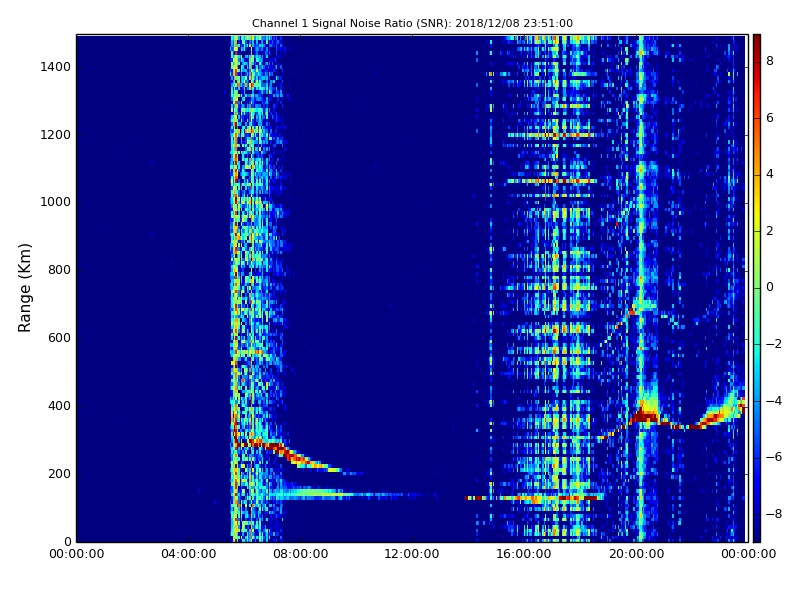Click colorbar value 6 label
The image size is (800, 600).
pyautogui.click(x=770, y=118)
